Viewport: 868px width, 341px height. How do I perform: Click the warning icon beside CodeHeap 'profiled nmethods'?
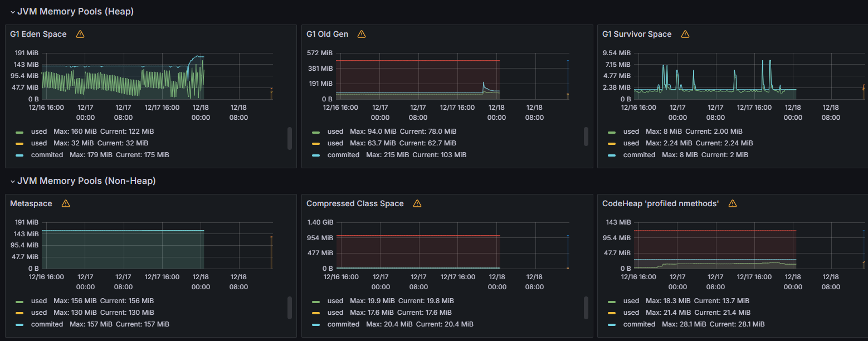pos(733,203)
